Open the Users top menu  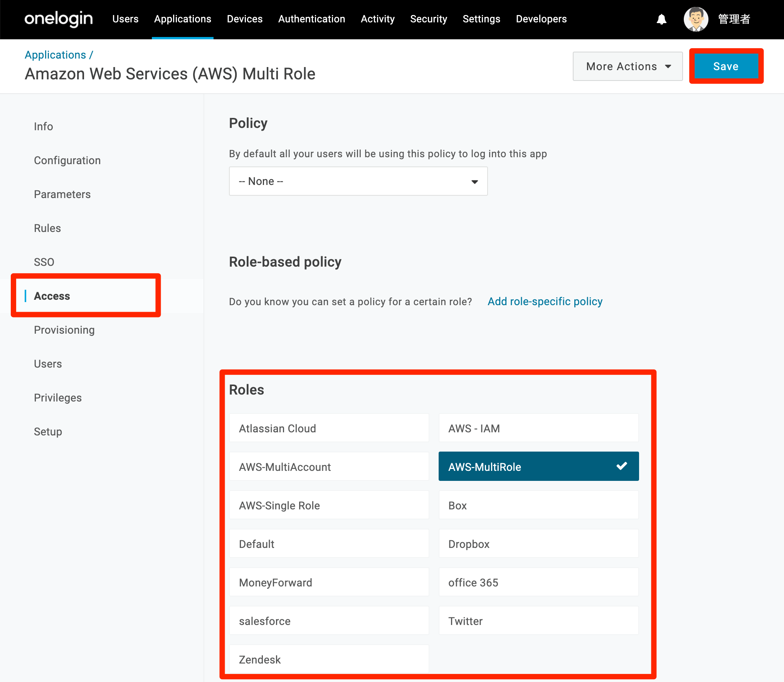(x=125, y=19)
